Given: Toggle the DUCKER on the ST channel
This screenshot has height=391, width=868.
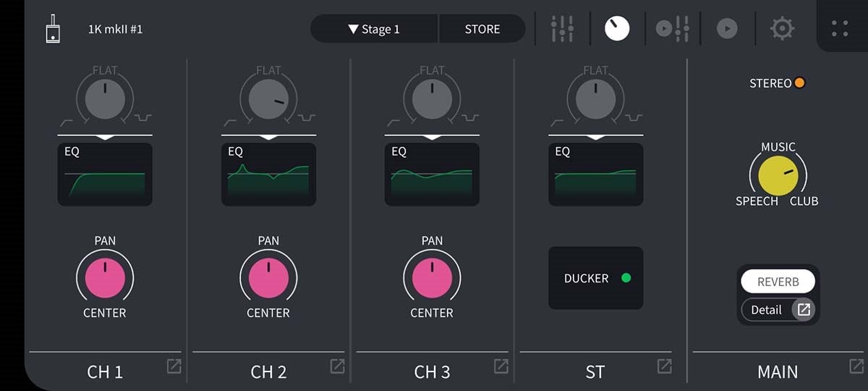Looking at the screenshot, I should [595, 278].
